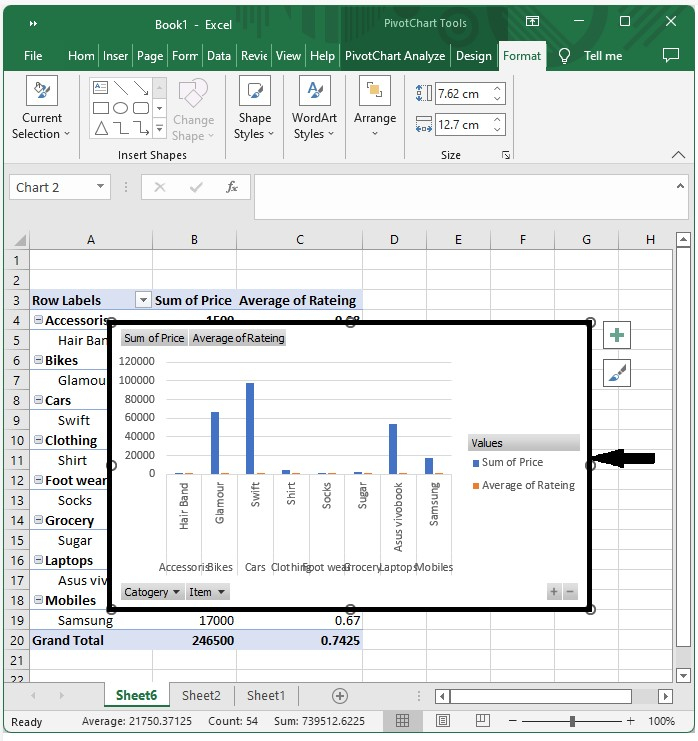Image resolution: width=698 pixels, height=741 pixels.
Task: Decrease the shape width spinner
Action: point(497,129)
